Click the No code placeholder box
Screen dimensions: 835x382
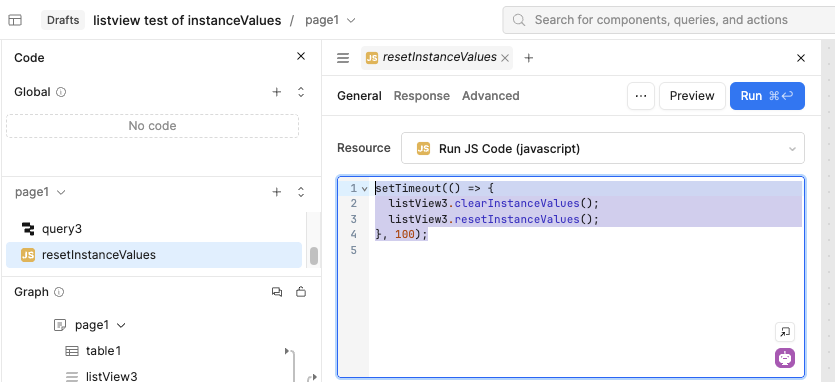pos(152,126)
